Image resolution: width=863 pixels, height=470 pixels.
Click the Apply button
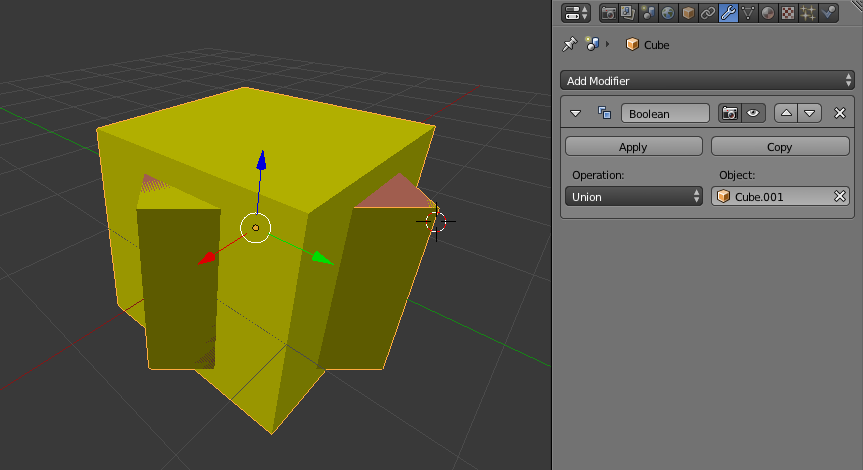coord(633,146)
